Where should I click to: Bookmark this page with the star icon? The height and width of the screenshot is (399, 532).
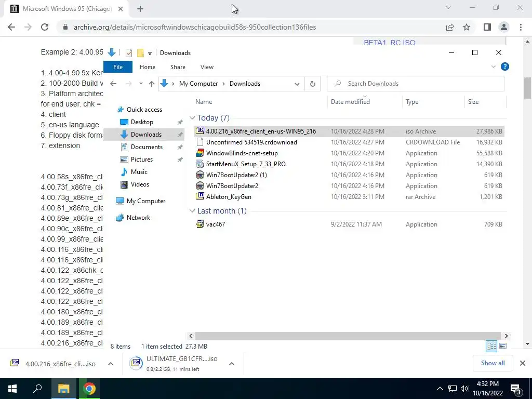[467, 27]
